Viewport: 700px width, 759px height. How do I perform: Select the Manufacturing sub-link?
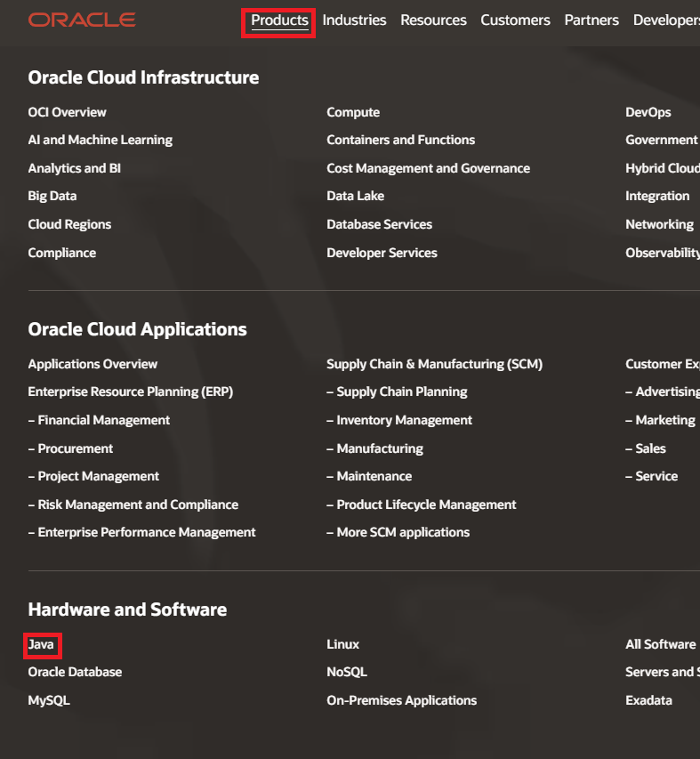tap(375, 448)
